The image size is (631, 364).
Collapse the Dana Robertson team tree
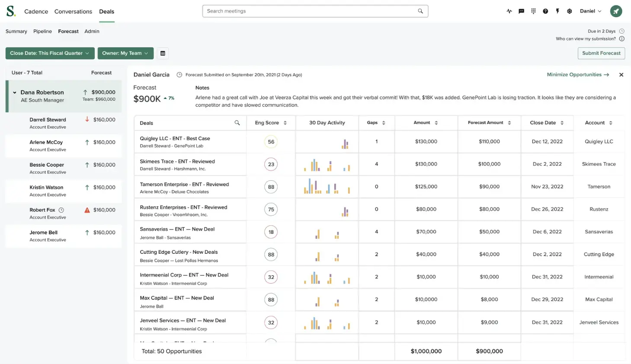[x=15, y=93]
